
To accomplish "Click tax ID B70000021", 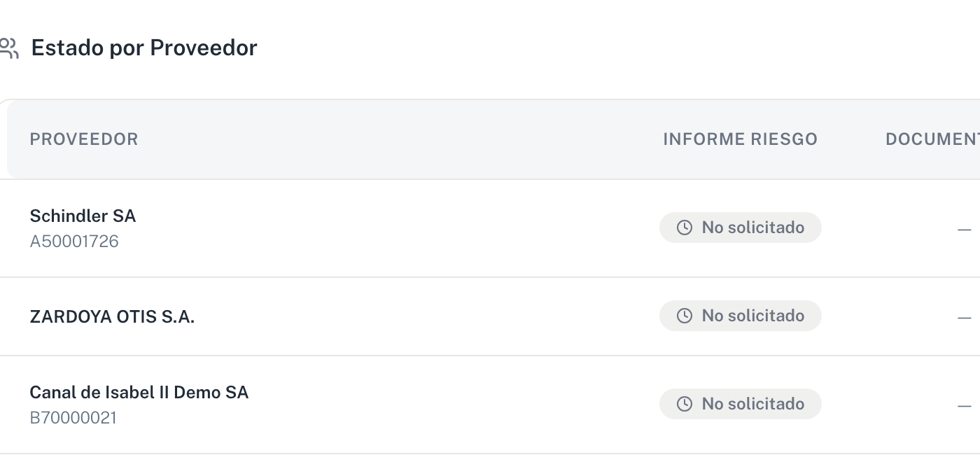I will (x=73, y=418).
